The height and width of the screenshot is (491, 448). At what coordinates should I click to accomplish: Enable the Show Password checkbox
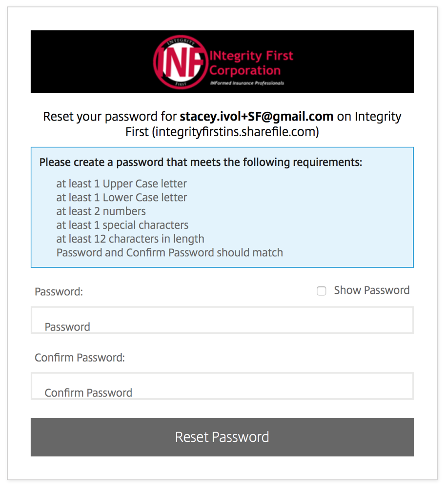pyautogui.click(x=321, y=291)
